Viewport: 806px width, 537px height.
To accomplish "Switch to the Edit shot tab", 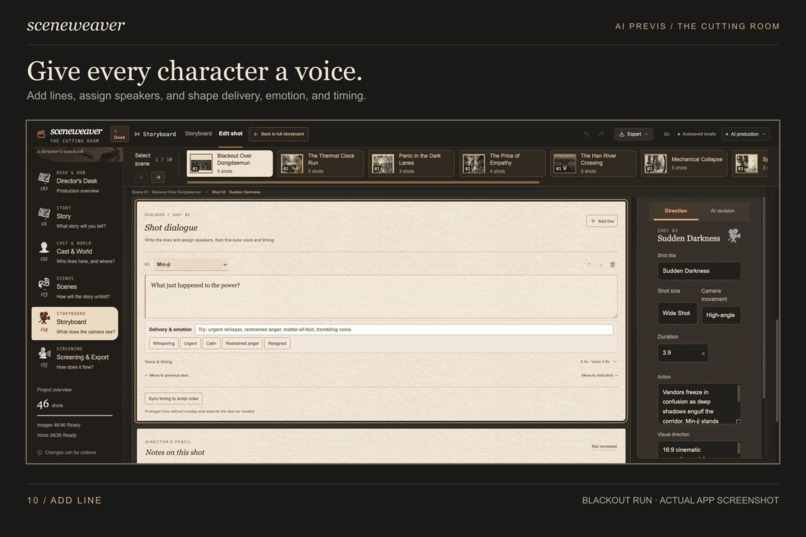I will tap(230, 134).
